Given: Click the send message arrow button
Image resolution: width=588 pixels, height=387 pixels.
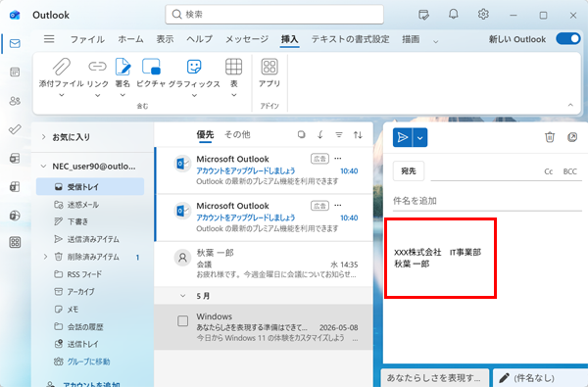Looking at the screenshot, I should pos(403,137).
